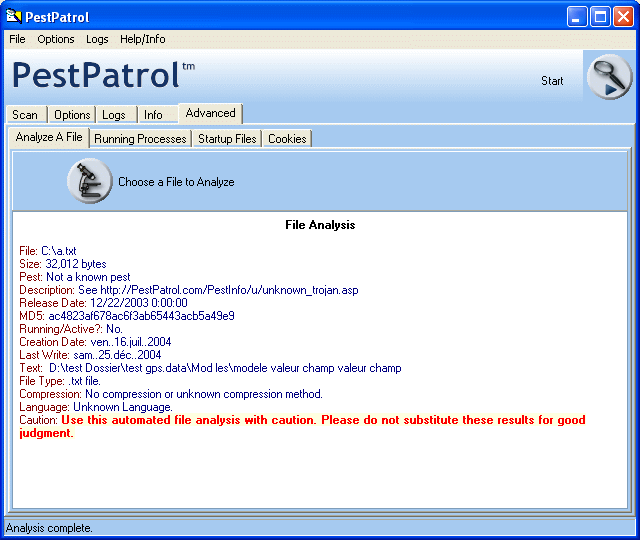Click the Start scan magnifying glass icon
The image size is (640, 540).
point(609,76)
